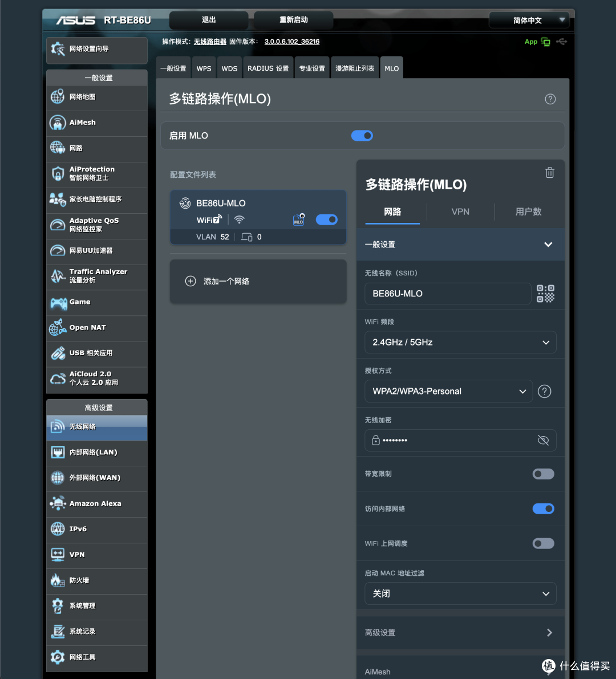Image resolution: width=616 pixels, height=679 pixels.
Task: Select the AiProtection shield icon
Action: (x=58, y=174)
